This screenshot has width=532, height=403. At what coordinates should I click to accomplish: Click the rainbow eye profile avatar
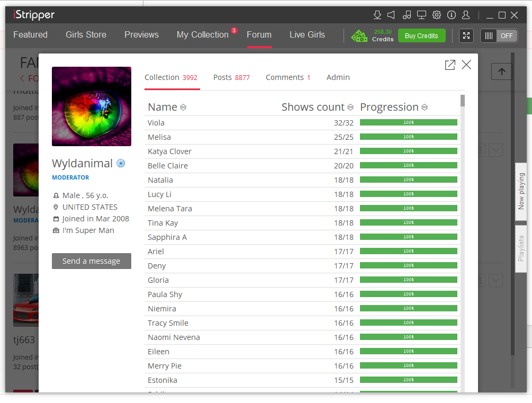[x=92, y=106]
